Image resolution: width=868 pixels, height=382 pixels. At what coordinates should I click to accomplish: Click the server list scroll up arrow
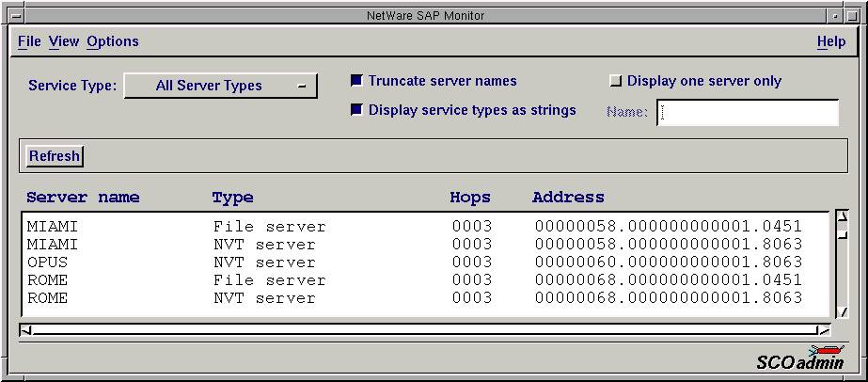tap(842, 215)
